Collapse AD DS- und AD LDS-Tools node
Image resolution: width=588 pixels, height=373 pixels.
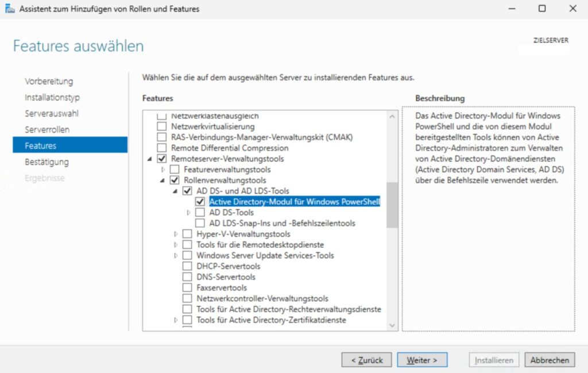(176, 191)
